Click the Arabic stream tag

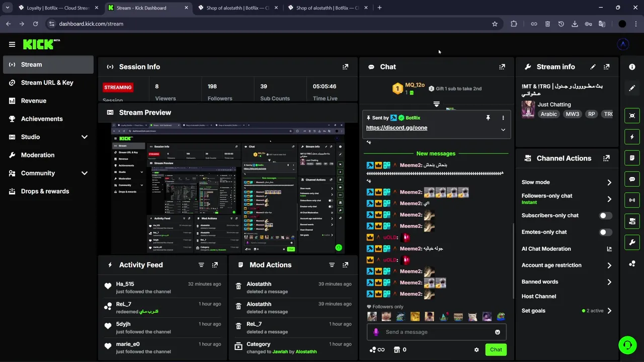point(548,114)
